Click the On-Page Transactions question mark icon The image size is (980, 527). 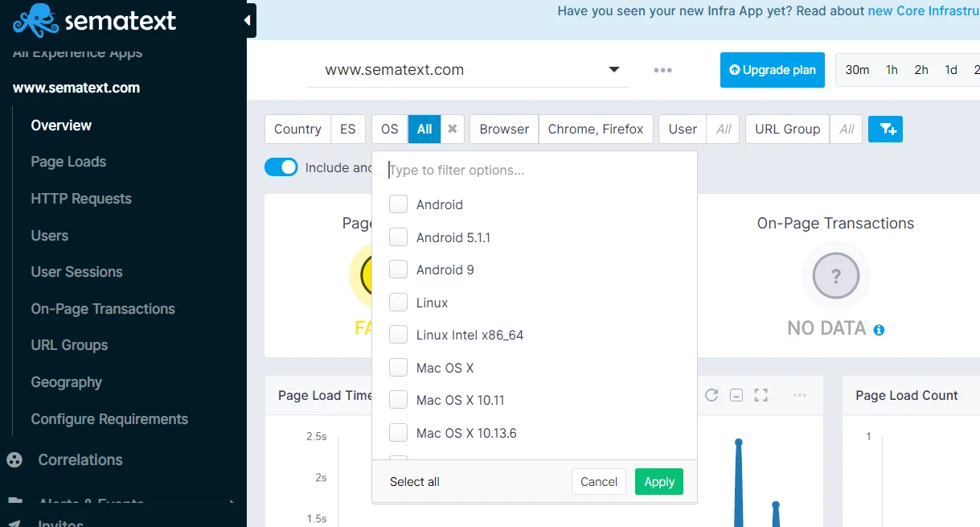[836, 277]
